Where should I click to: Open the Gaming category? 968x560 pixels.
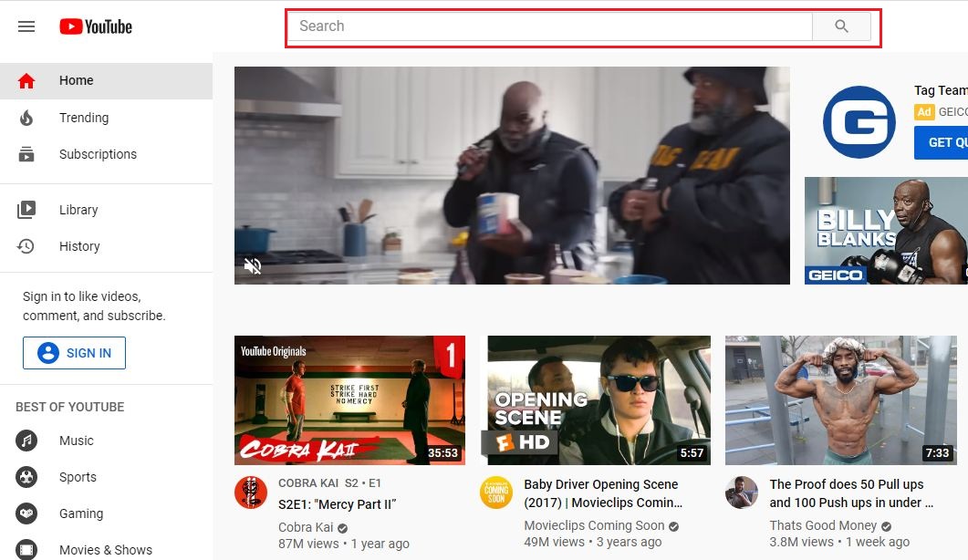(106, 513)
